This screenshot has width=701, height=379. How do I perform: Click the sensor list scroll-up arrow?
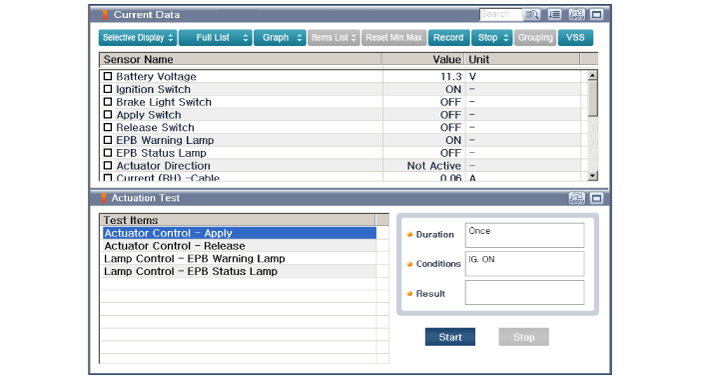[x=592, y=76]
